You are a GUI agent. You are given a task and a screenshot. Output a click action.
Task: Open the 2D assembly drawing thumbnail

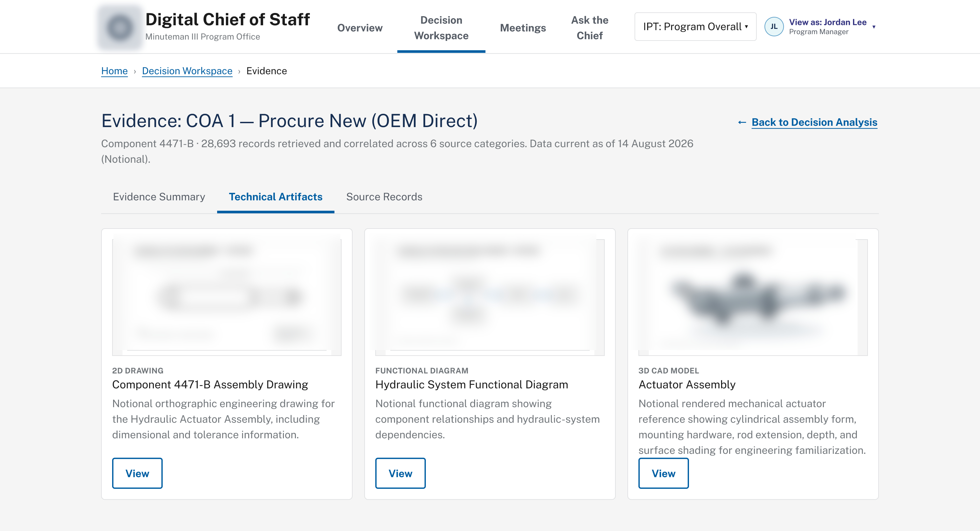[226, 297]
